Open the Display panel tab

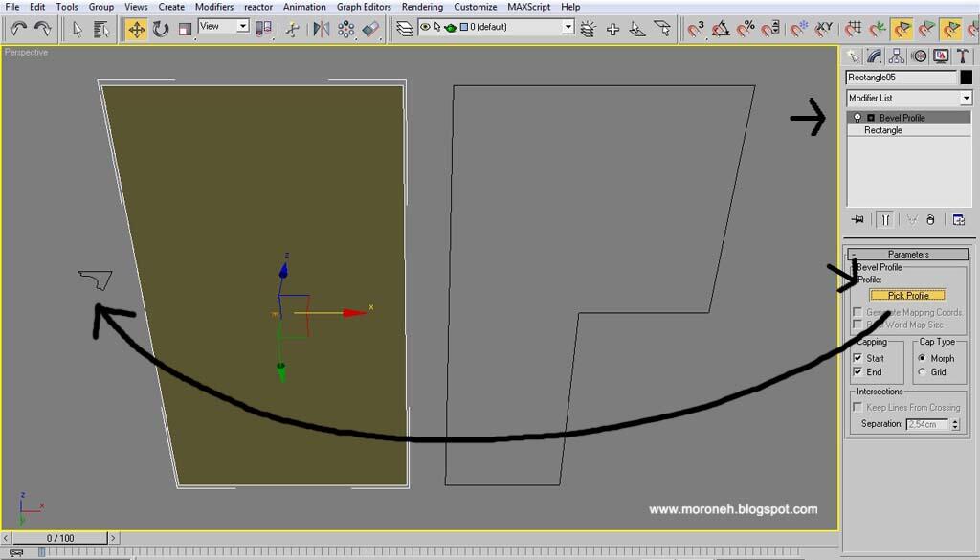click(940, 56)
